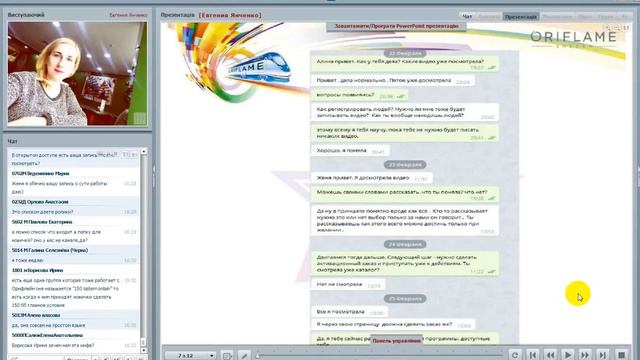Go back with the rewind button
Image resolution: width=640 pixels, height=360 pixels.
point(550,355)
